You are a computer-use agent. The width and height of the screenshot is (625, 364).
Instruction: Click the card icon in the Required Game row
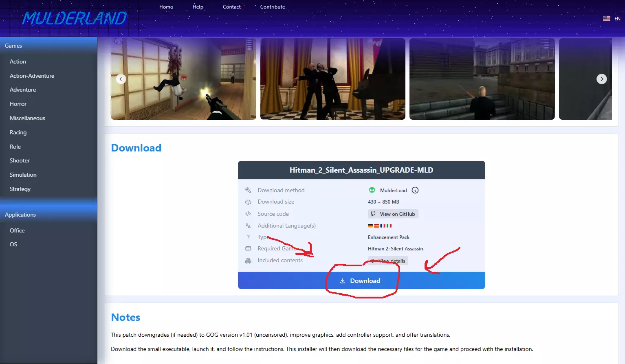(x=248, y=248)
